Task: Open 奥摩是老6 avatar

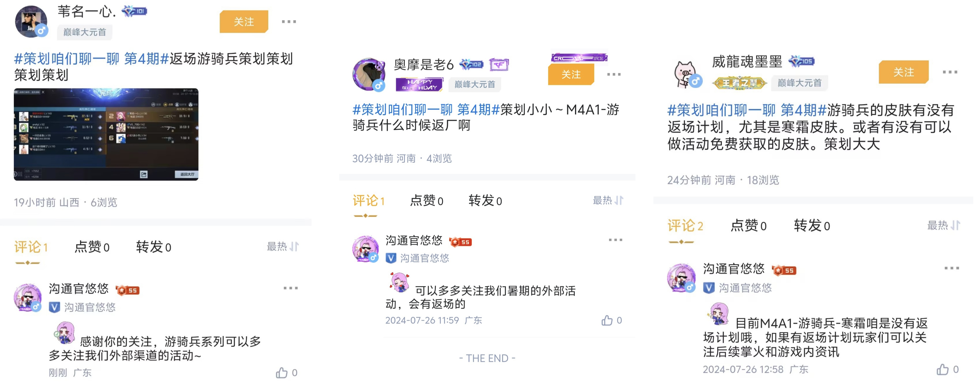Action: (x=369, y=74)
